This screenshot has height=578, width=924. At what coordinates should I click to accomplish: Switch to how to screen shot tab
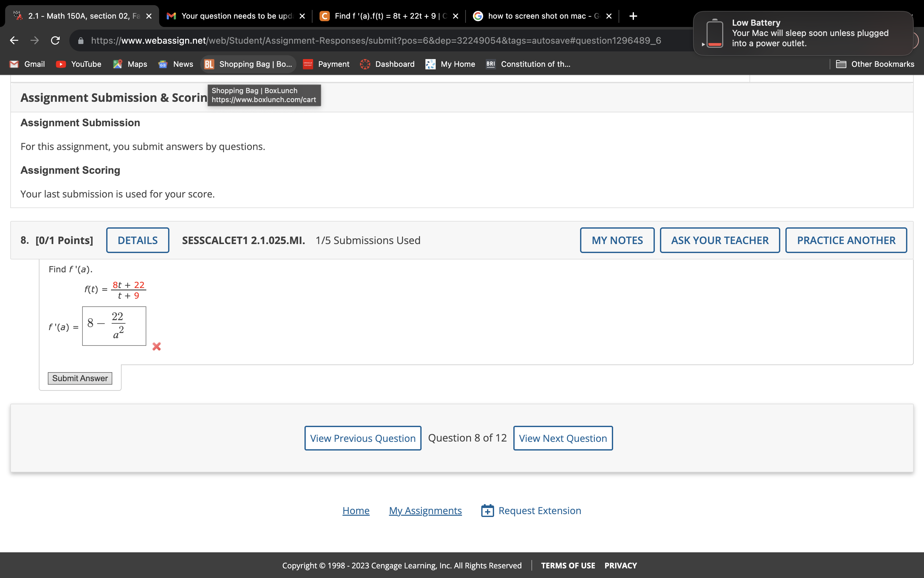pos(543,16)
